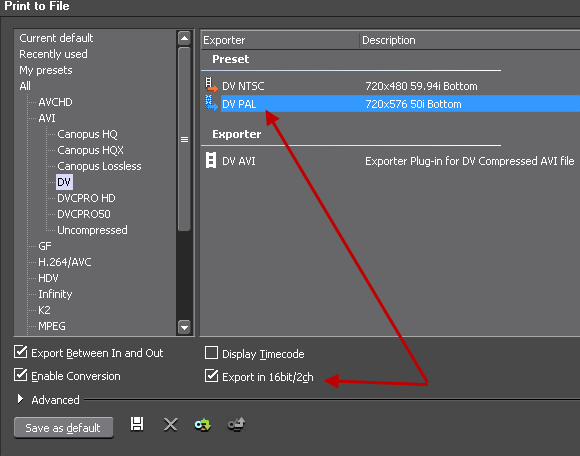Click the category list scrollbar down arrow

click(184, 327)
